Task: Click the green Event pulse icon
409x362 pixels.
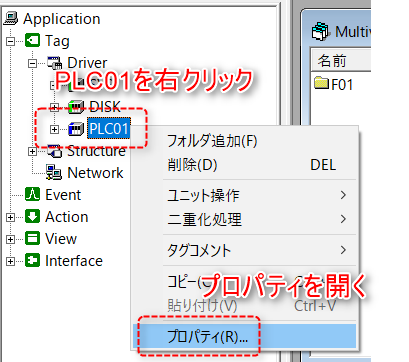Action: click(x=32, y=195)
